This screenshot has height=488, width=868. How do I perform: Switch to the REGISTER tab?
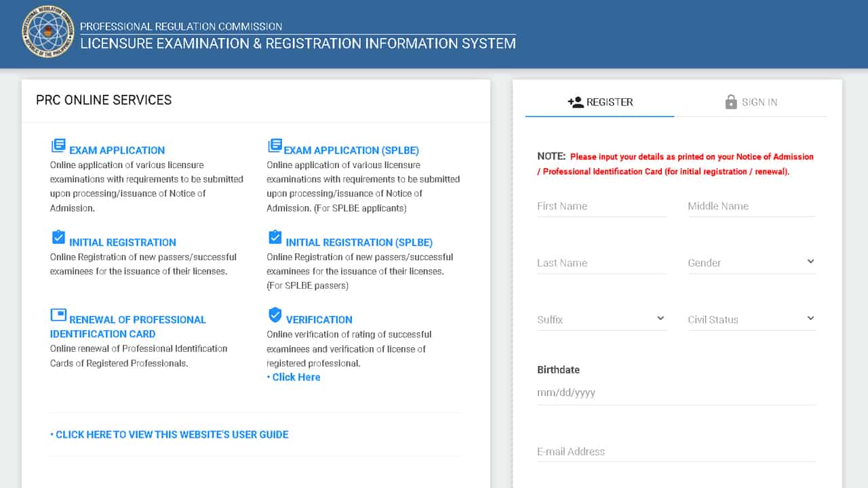(x=600, y=102)
